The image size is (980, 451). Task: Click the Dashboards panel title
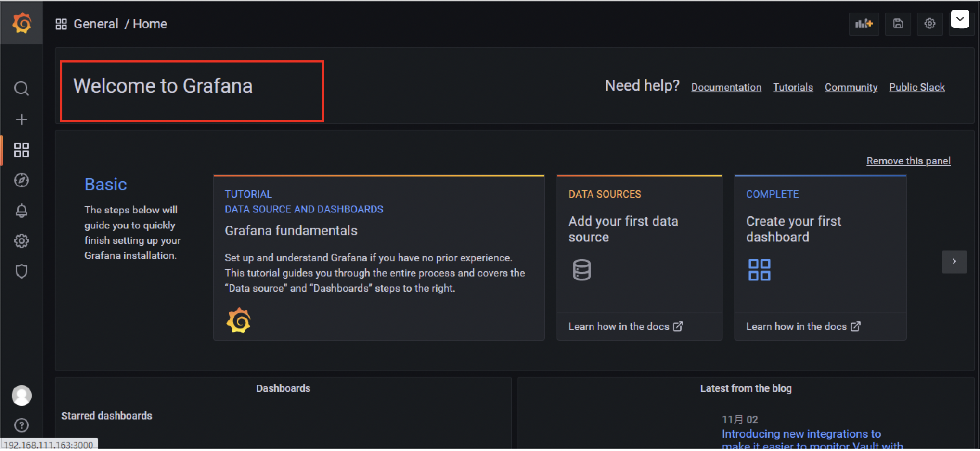(283, 388)
